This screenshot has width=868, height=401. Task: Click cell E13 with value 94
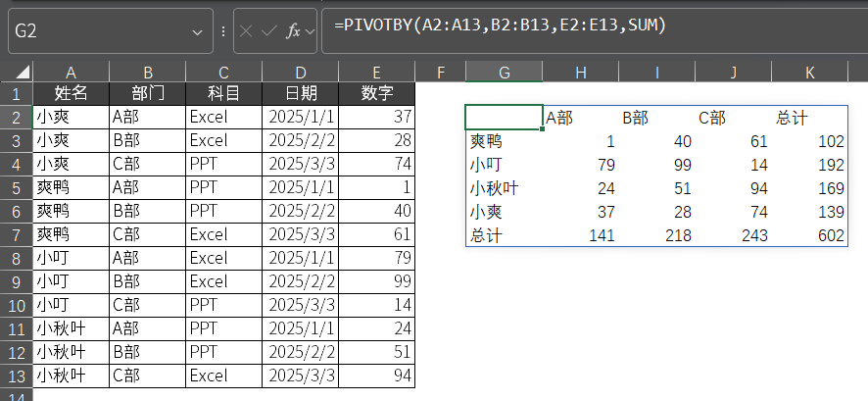[x=377, y=376]
